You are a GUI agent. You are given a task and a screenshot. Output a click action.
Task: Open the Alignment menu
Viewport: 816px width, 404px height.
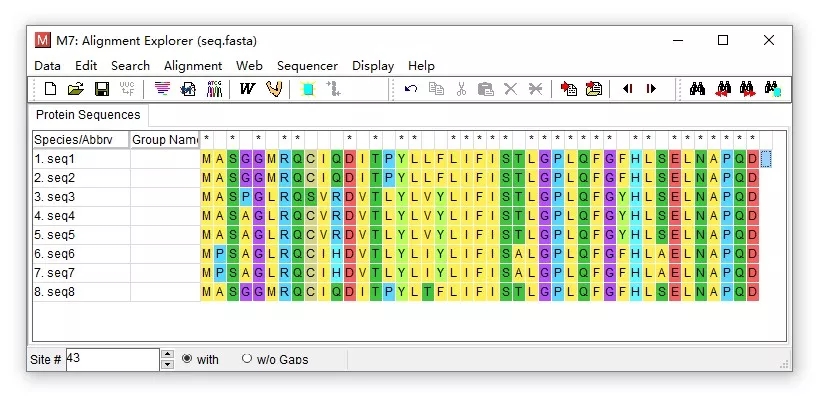pos(193,66)
